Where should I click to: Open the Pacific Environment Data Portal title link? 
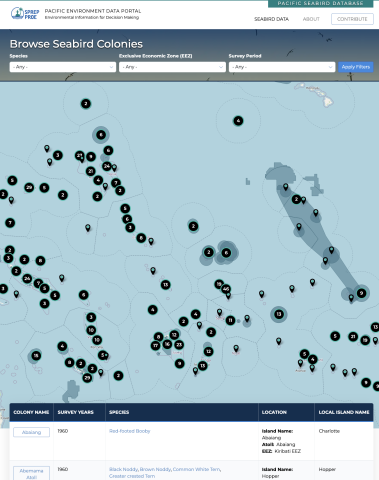point(93,11)
